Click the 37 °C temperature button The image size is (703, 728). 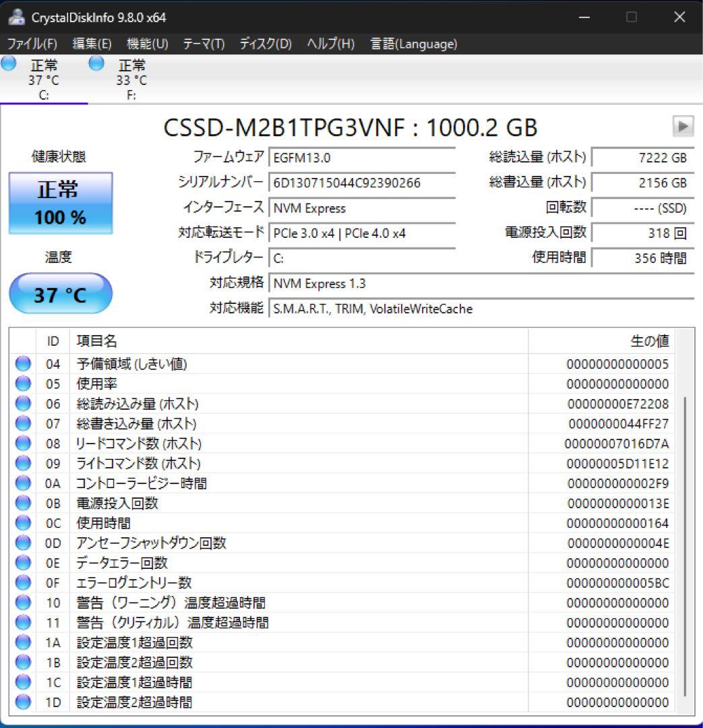click(x=61, y=293)
